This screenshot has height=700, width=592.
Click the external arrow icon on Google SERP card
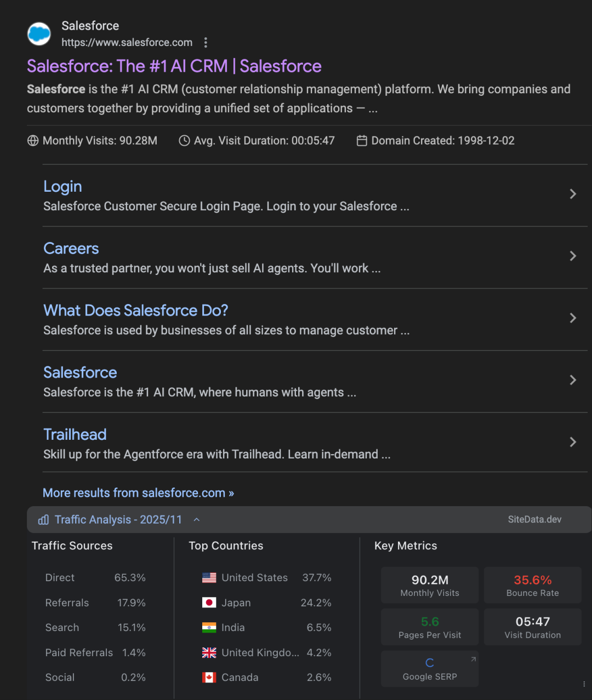pyautogui.click(x=473, y=659)
